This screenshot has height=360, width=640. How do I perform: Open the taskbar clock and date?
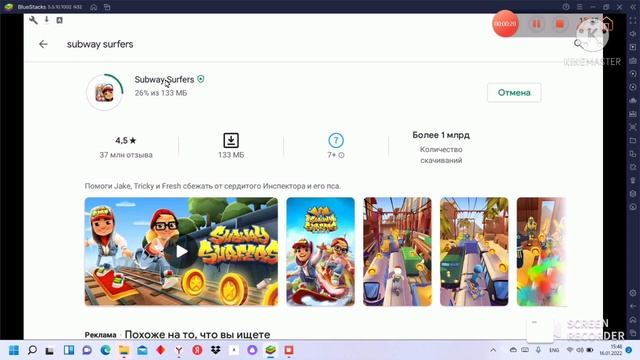611,350
